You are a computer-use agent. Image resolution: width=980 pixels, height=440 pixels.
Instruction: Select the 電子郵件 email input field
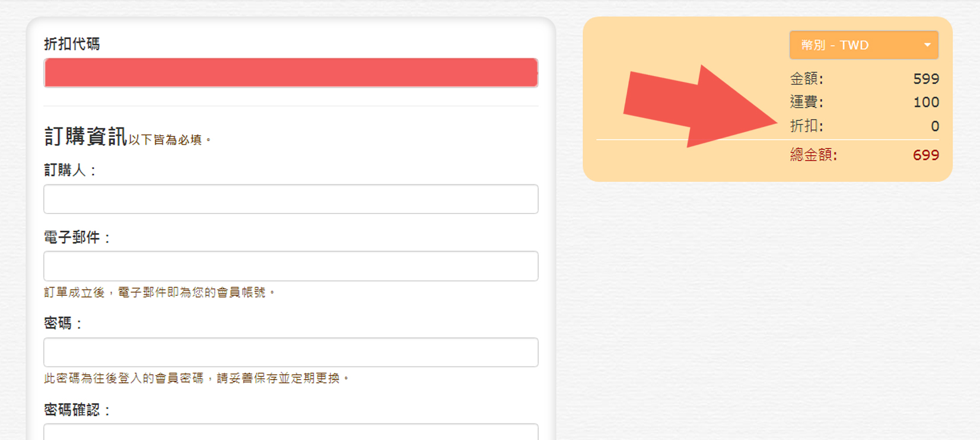(291, 266)
